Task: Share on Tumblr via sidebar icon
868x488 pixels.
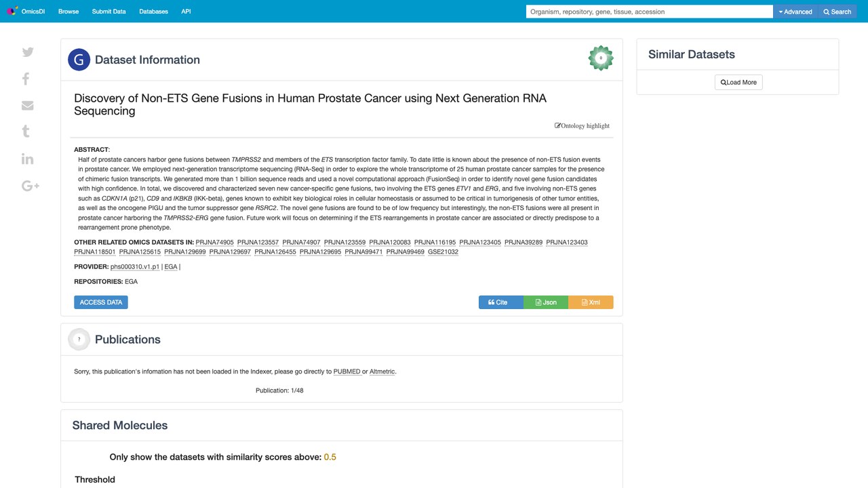Action: click(26, 131)
